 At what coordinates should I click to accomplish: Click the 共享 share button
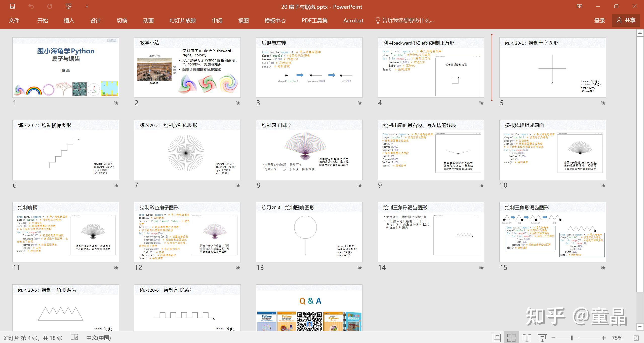pos(626,20)
